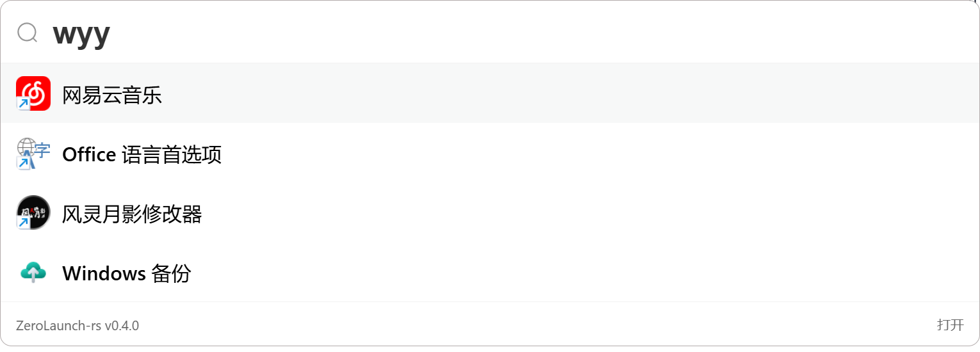The image size is (980, 352).
Task: Focus the search box containing "wyy"
Action: (448, 32)
